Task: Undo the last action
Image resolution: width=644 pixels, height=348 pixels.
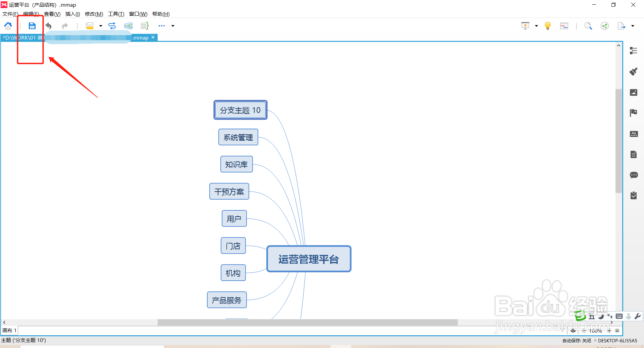Action: click(49, 26)
